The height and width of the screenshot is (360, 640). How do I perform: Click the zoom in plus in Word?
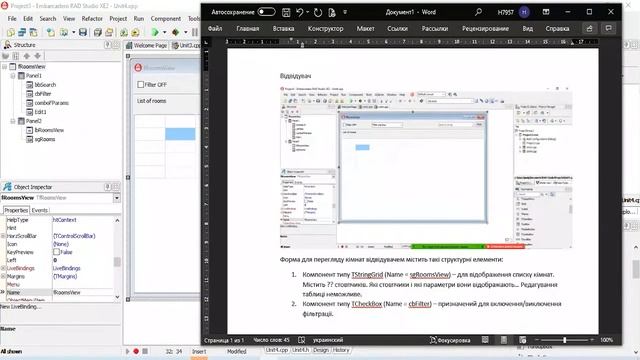pos(592,340)
